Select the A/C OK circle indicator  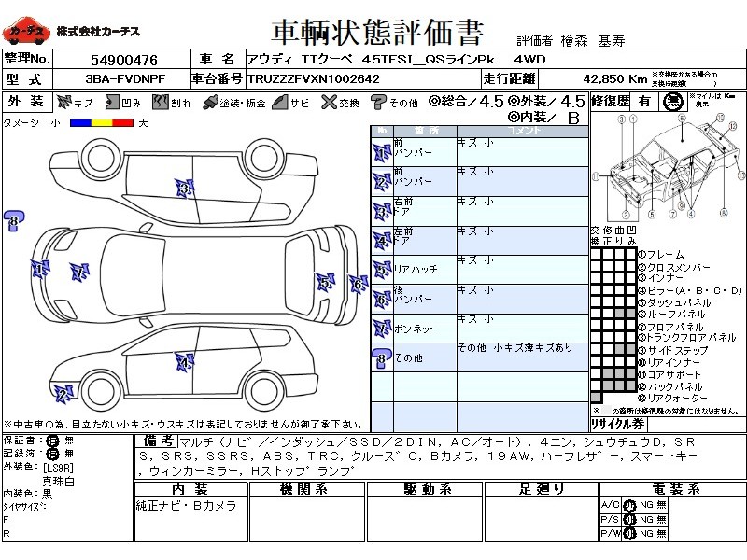tap(629, 505)
